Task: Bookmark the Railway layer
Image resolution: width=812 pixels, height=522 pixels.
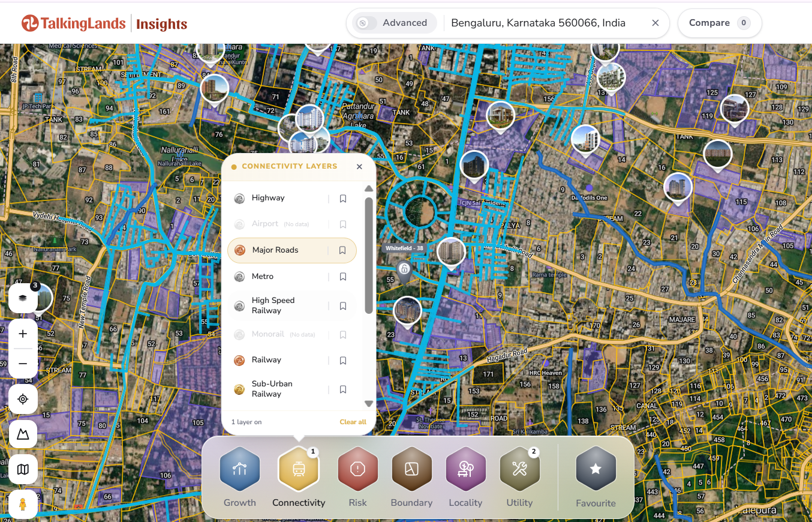Action: pyautogui.click(x=343, y=361)
